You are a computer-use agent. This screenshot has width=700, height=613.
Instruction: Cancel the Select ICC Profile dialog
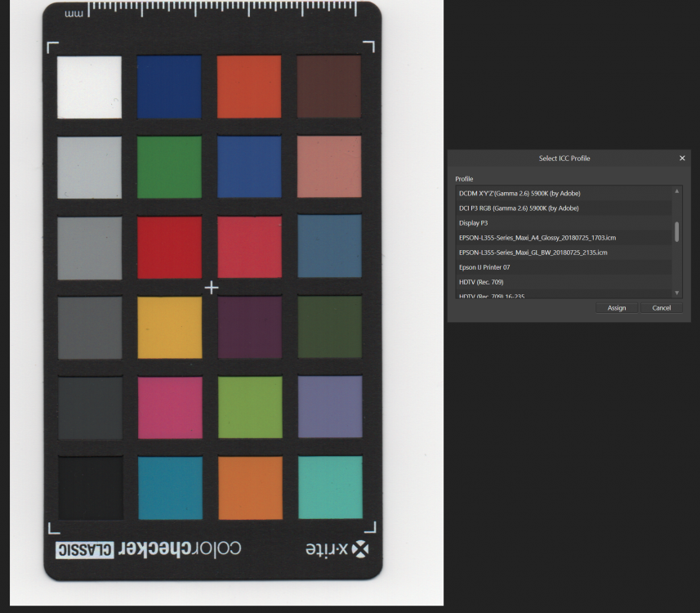pyautogui.click(x=662, y=308)
